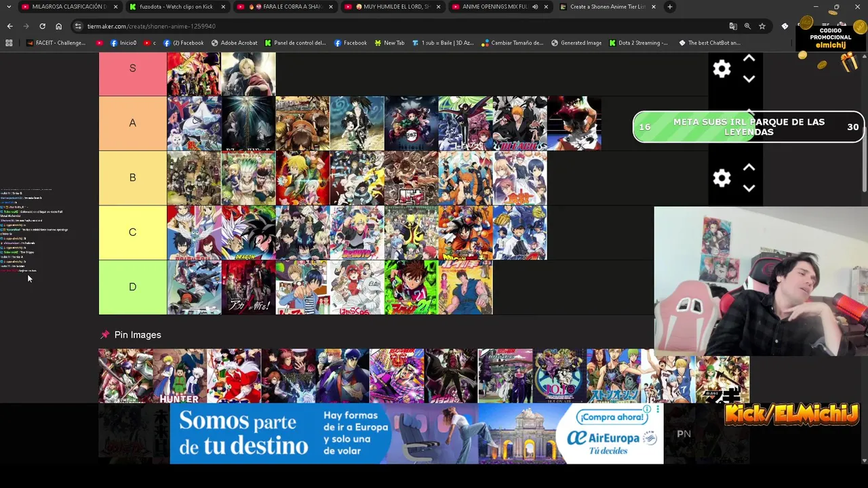This screenshot has height=488, width=868.
Task: Move the S tier row down
Action: pyautogui.click(x=749, y=79)
